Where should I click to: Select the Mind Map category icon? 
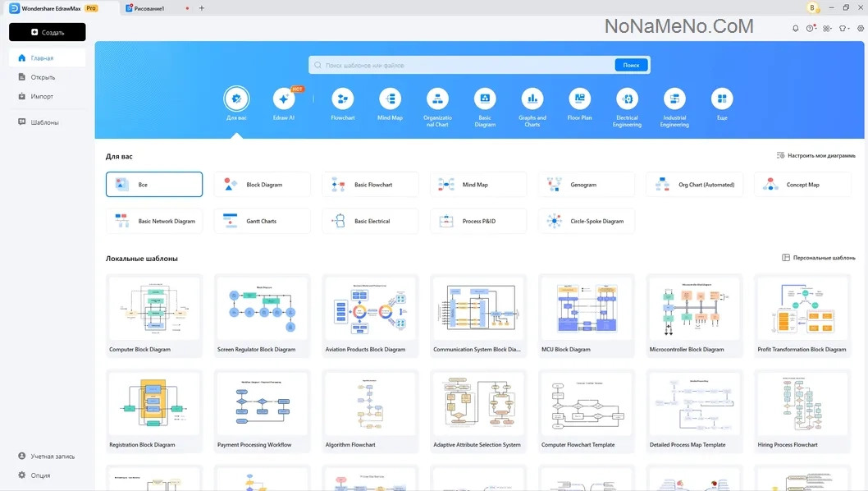click(390, 99)
